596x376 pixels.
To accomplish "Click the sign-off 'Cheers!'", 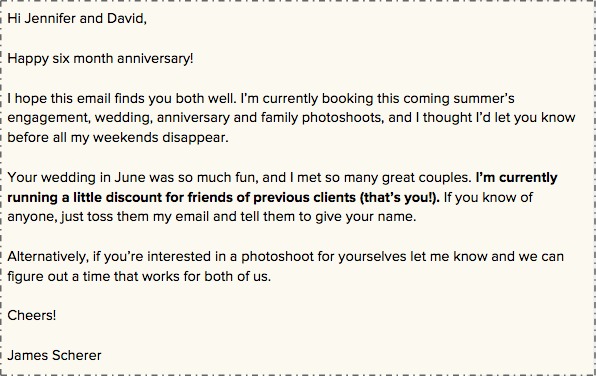I will [32, 316].
